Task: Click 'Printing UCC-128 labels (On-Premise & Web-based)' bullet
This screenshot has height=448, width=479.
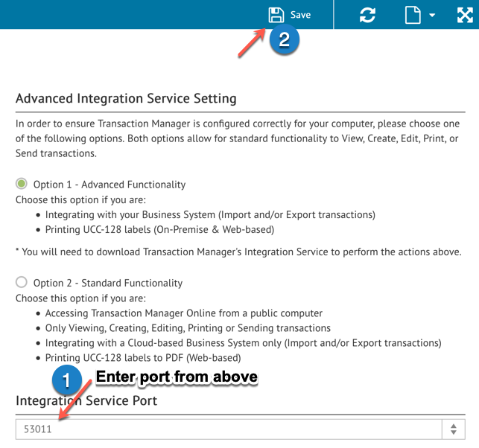Action: coord(159,229)
